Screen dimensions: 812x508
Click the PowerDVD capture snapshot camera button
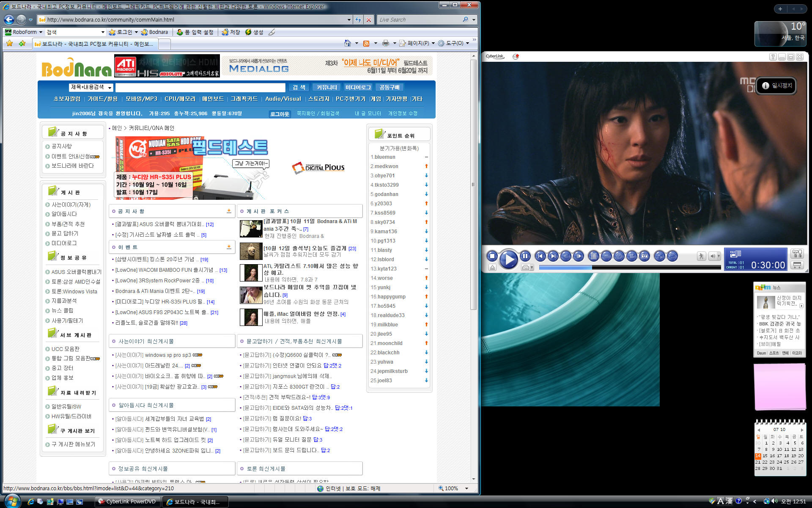tap(644, 256)
